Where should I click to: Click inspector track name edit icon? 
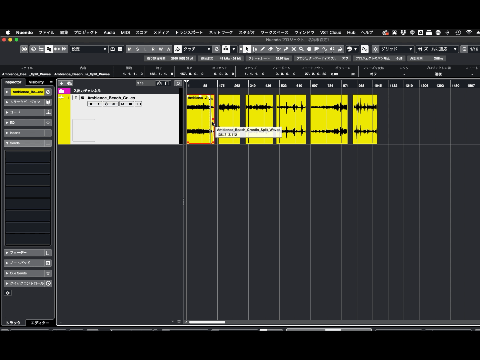coord(48,92)
